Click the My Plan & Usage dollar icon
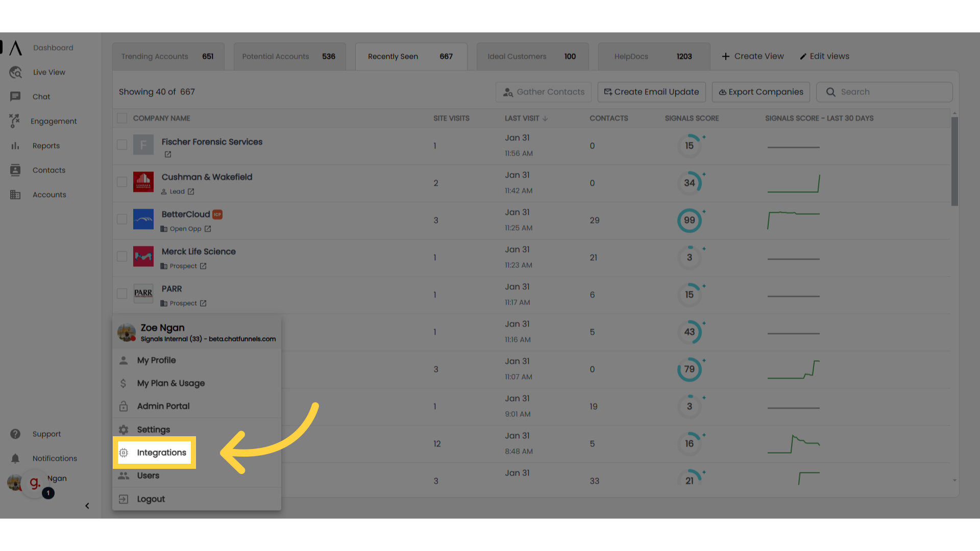 pos(123,383)
